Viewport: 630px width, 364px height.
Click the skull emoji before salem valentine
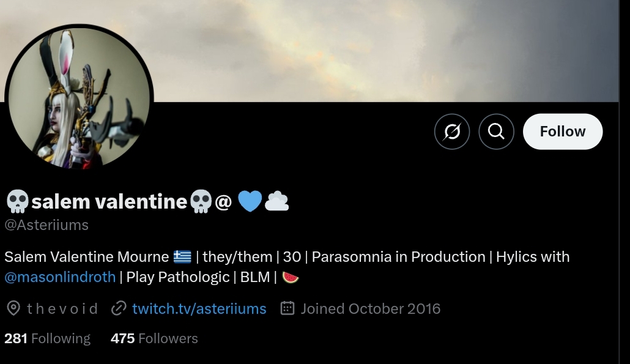17,202
